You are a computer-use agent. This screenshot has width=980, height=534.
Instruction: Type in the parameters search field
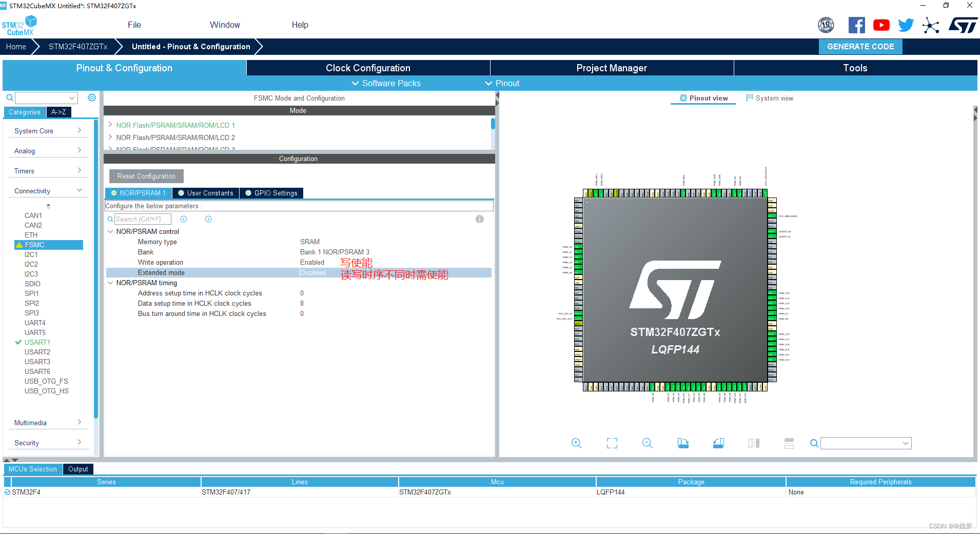[143, 219]
